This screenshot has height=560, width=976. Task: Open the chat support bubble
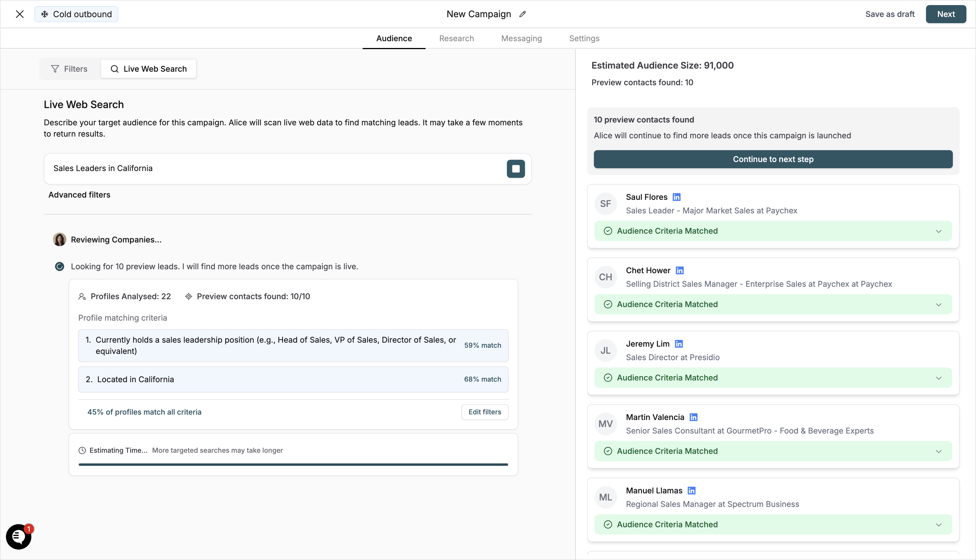[18, 536]
